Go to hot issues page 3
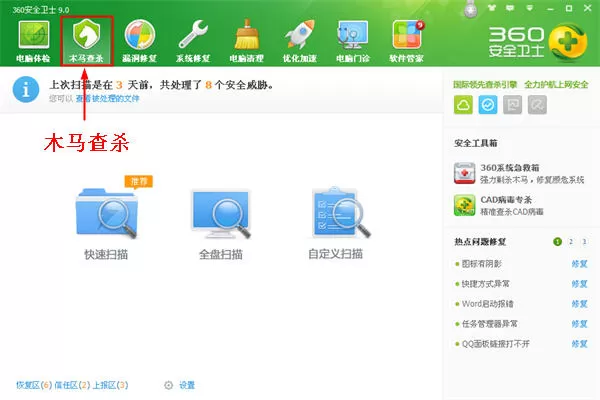 click(584, 242)
